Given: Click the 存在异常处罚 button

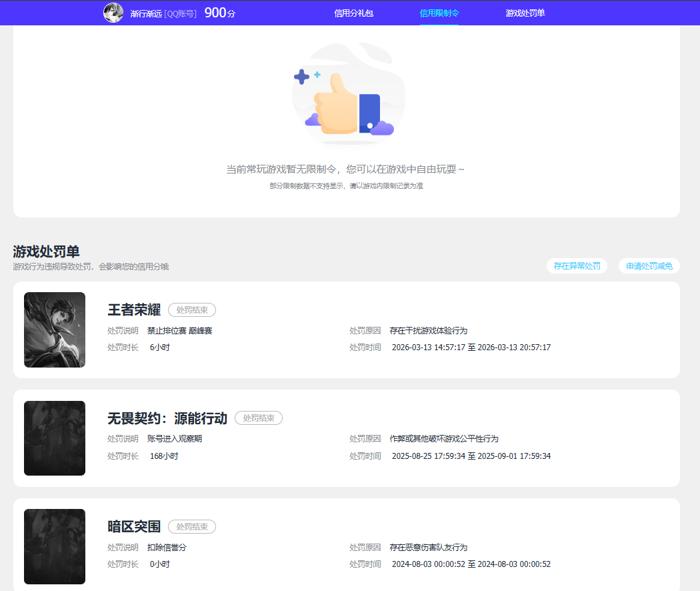Looking at the screenshot, I should tap(577, 265).
